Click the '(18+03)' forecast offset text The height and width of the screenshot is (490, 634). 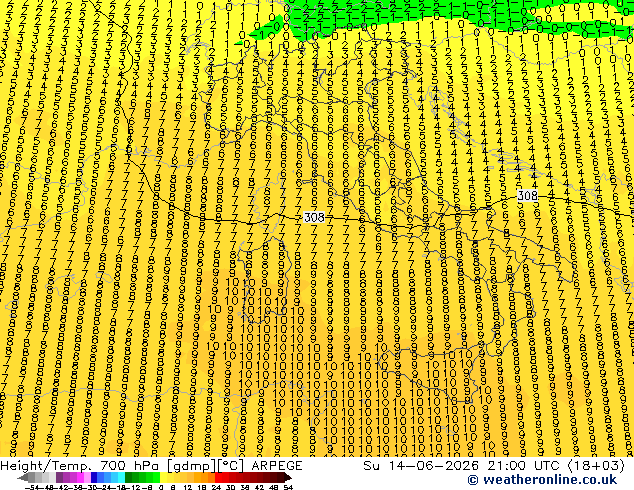(596, 466)
